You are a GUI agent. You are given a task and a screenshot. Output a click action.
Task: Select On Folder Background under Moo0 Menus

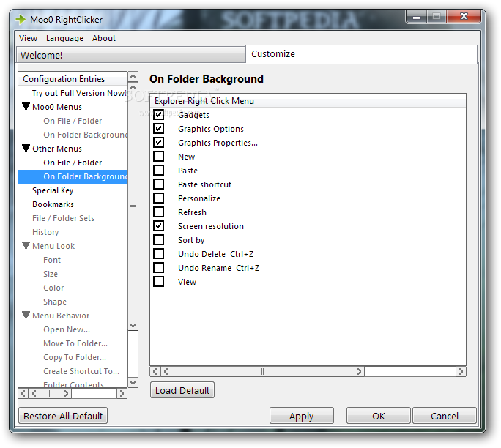[x=85, y=135]
